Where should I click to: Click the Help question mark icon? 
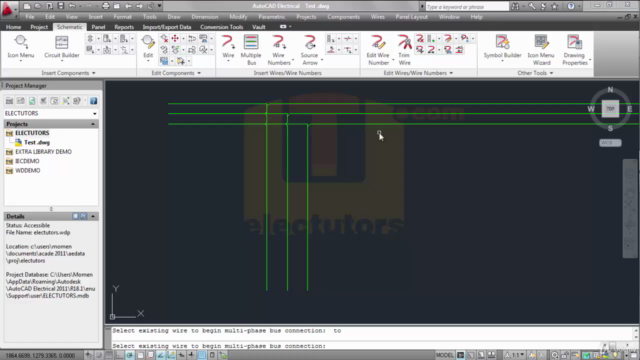[571, 7]
